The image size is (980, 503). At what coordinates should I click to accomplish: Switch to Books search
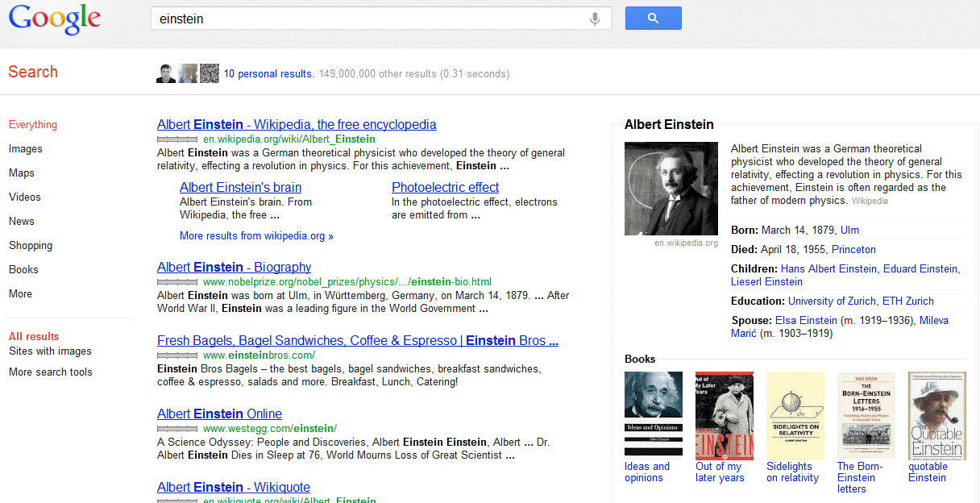click(x=23, y=270)
